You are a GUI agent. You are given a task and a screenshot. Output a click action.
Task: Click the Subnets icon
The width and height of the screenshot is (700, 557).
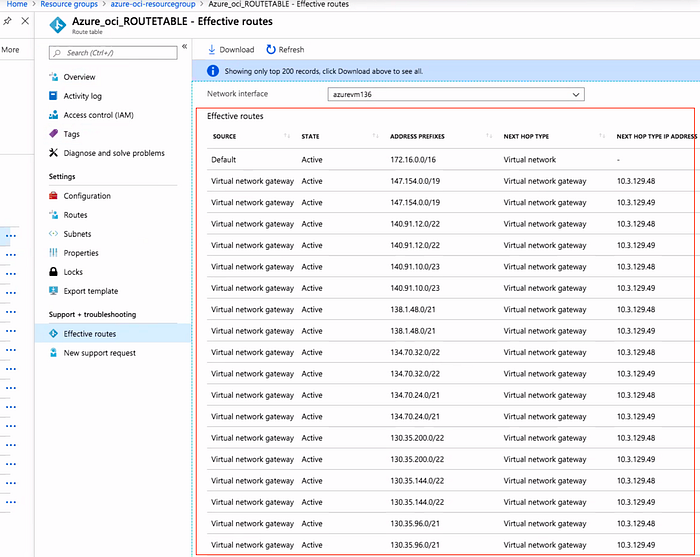coord(54,233)
